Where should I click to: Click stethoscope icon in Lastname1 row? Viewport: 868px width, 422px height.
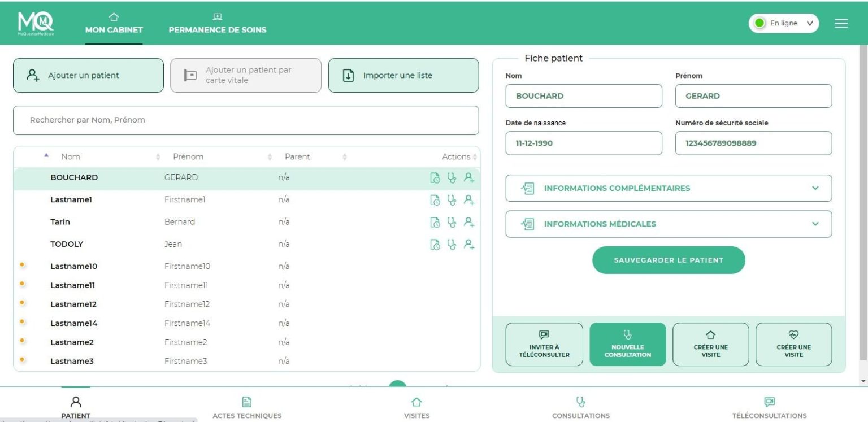click(451, 199)
